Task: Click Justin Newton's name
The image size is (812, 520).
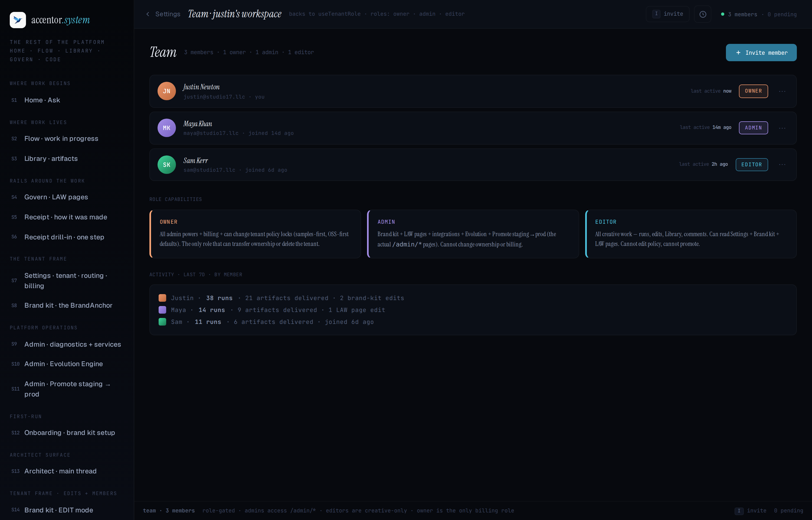Action: tap(201, 87)
